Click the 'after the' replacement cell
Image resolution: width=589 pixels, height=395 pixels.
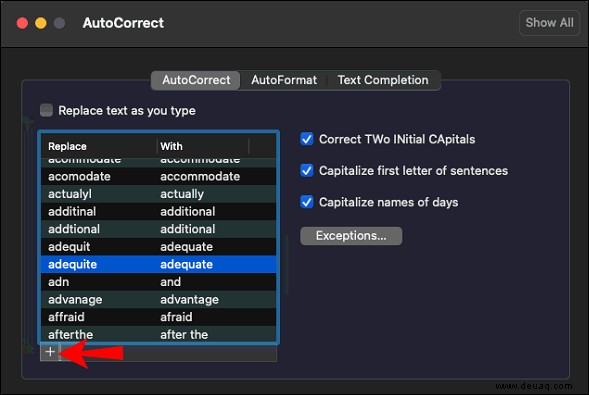pyautogui.click(x=184, y=334)
